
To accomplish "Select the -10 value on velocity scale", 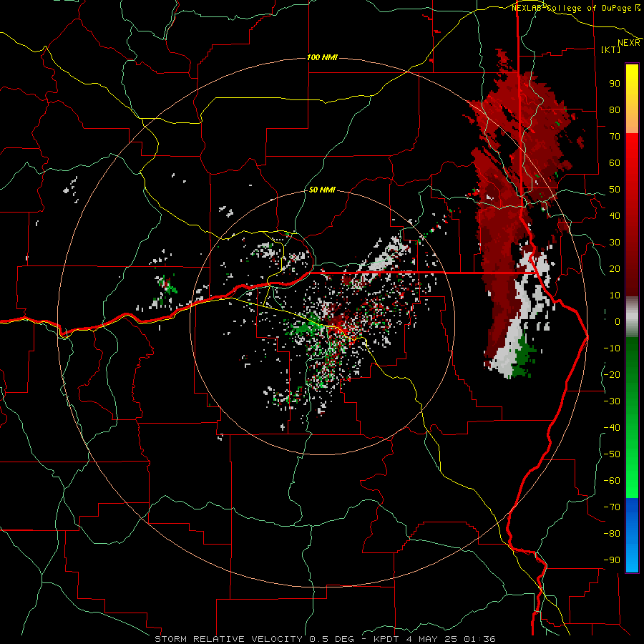I will click(x=612, y=348).
